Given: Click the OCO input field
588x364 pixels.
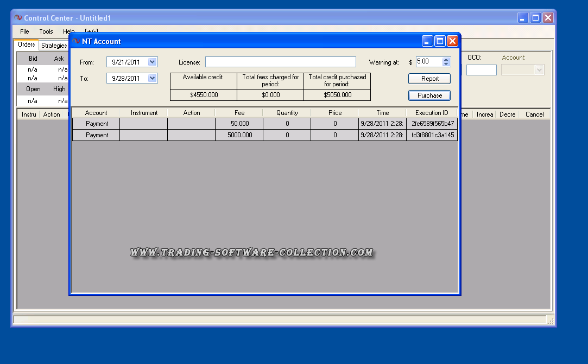Looking at the screenshot, I should 481,70.
